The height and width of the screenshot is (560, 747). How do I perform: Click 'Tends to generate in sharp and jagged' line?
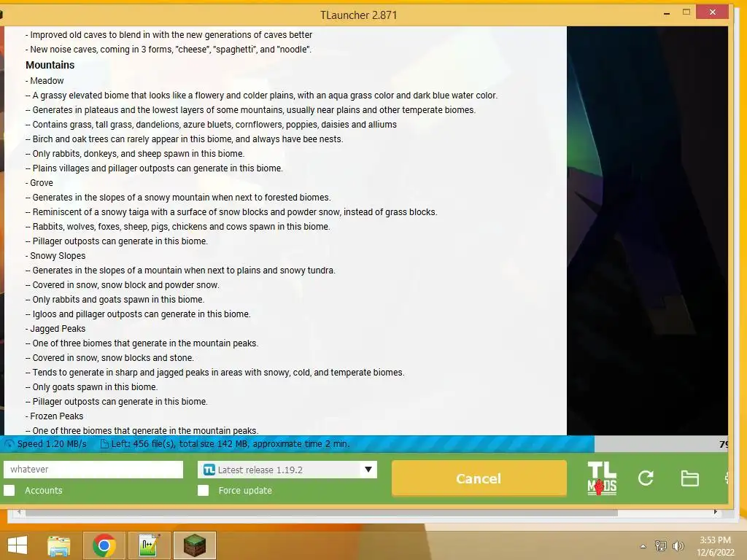pos(215,373)
